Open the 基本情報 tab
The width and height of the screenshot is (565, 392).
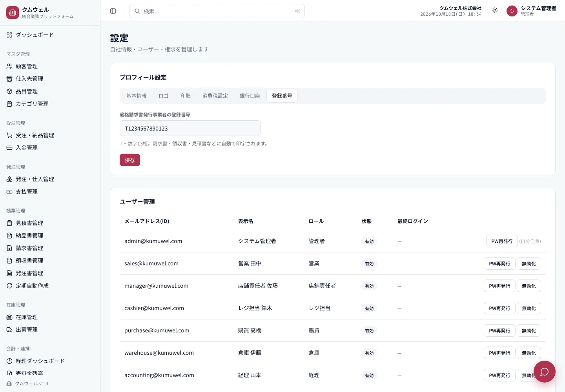[x=137, y=96]
